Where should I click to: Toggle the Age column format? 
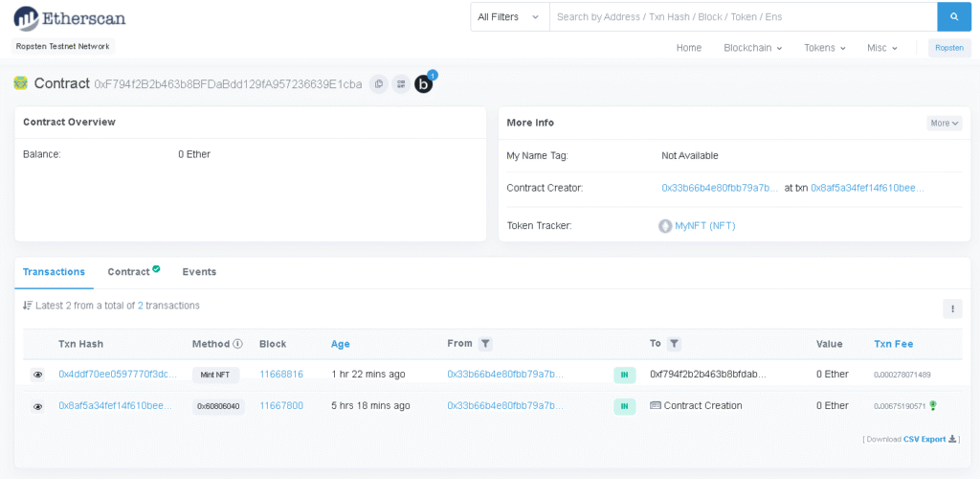click(341, 344)
